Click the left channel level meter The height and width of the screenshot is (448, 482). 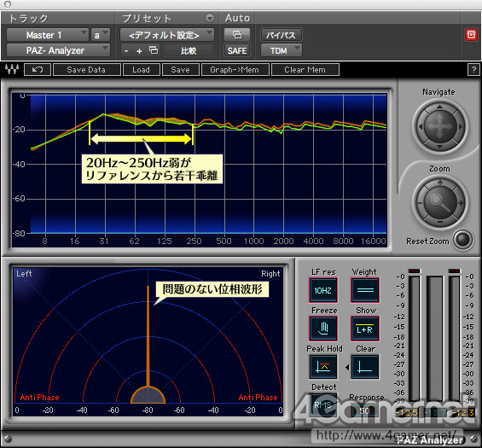[415, 338]
